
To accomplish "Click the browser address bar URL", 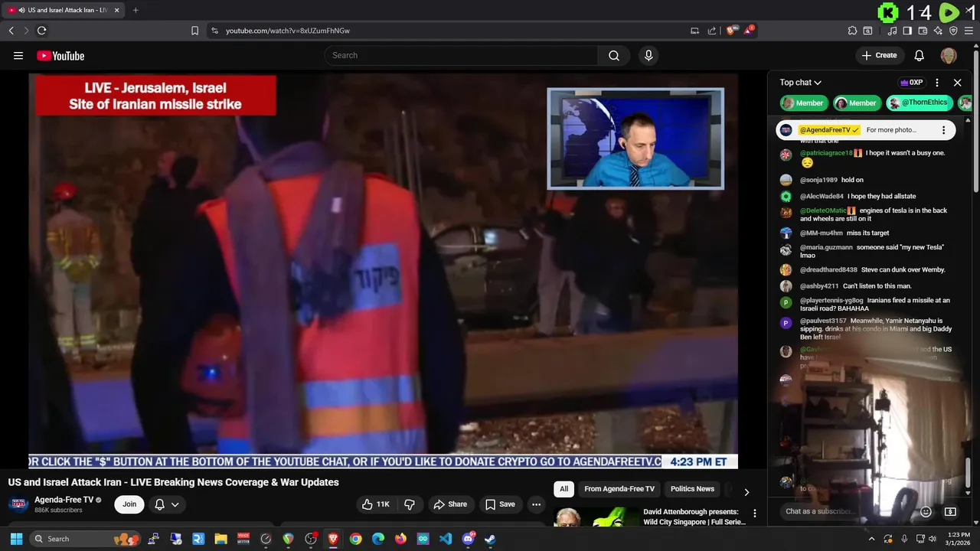I will 288,31.
